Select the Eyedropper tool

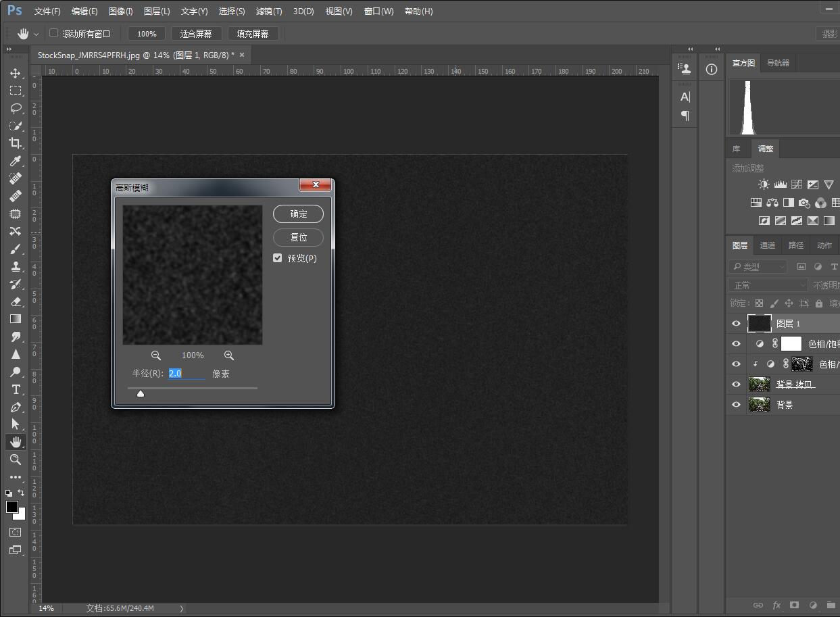click(x=15, y=161)
